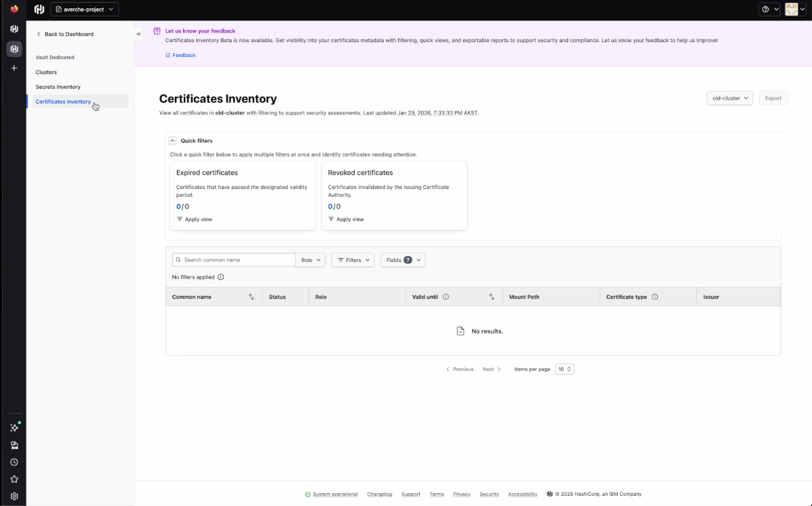
Task: Click the search magnifier inside the search box
Action: click(179, 259)
